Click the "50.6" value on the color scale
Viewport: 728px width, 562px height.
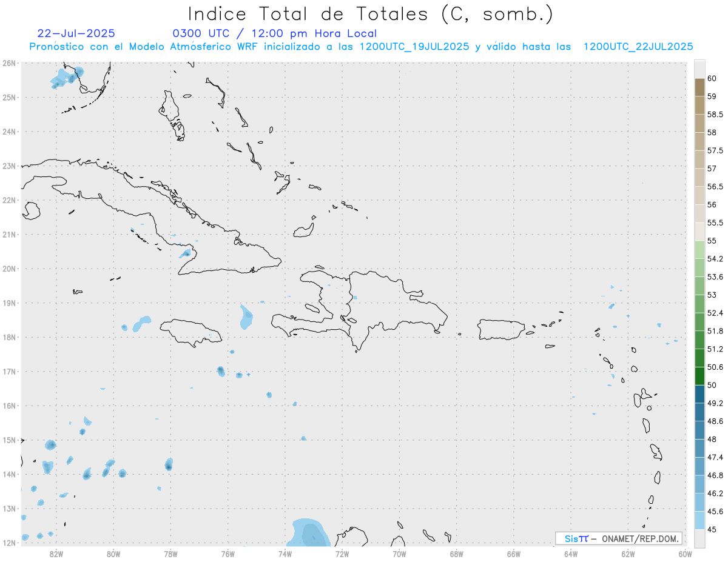[x=715, y=367]
